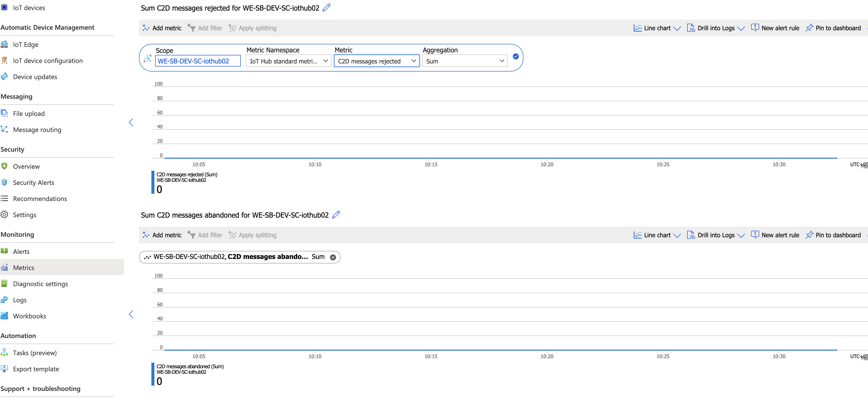Open the Aggregation dropdown showing Sum

pyautogui.click(x=464, y=61)
